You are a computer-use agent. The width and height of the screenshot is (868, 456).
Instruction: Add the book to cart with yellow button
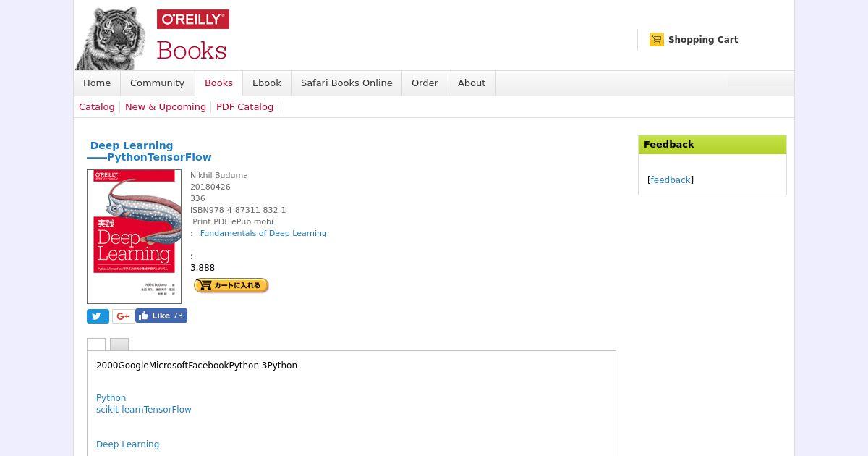pyautogui.click(x=231, y=285)
